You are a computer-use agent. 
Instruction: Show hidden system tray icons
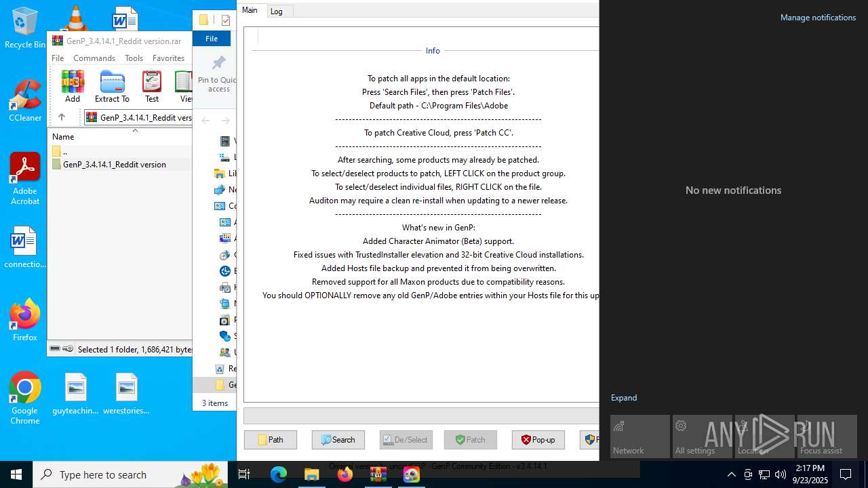click(731, 474)
